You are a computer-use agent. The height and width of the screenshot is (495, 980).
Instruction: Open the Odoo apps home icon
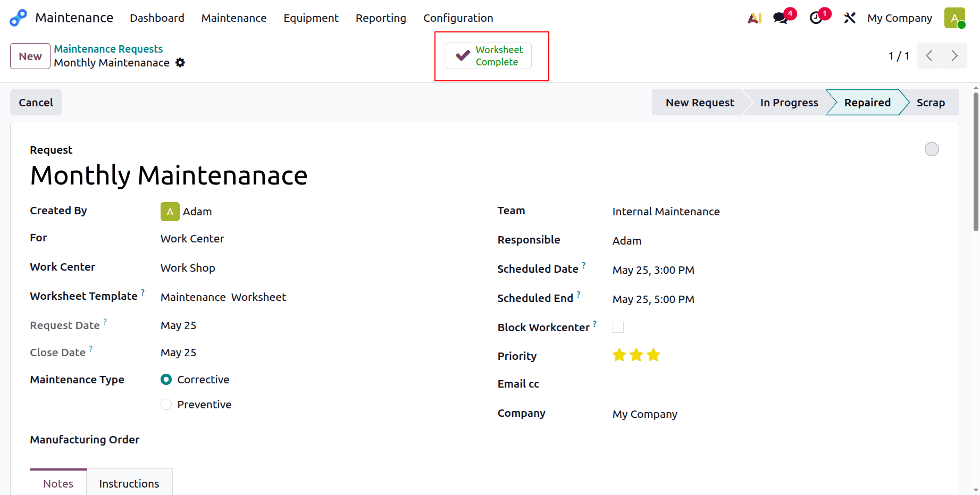tap(18, 18)
